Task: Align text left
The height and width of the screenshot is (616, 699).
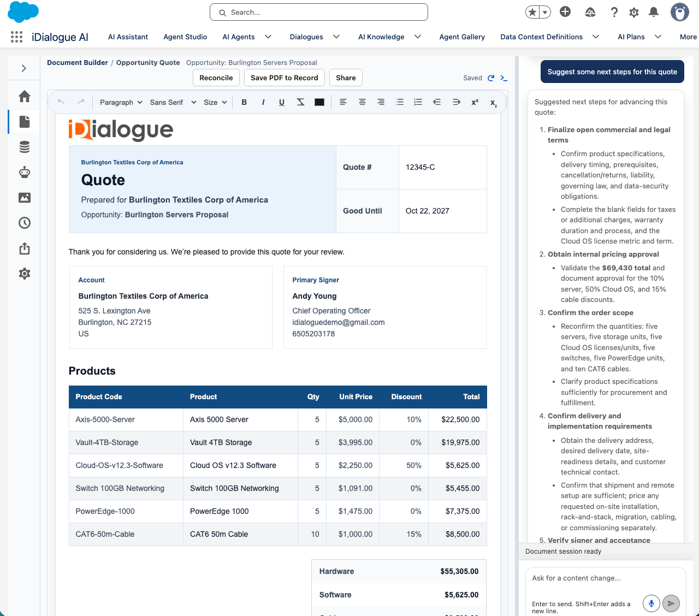Action: [x=343, y=102]
